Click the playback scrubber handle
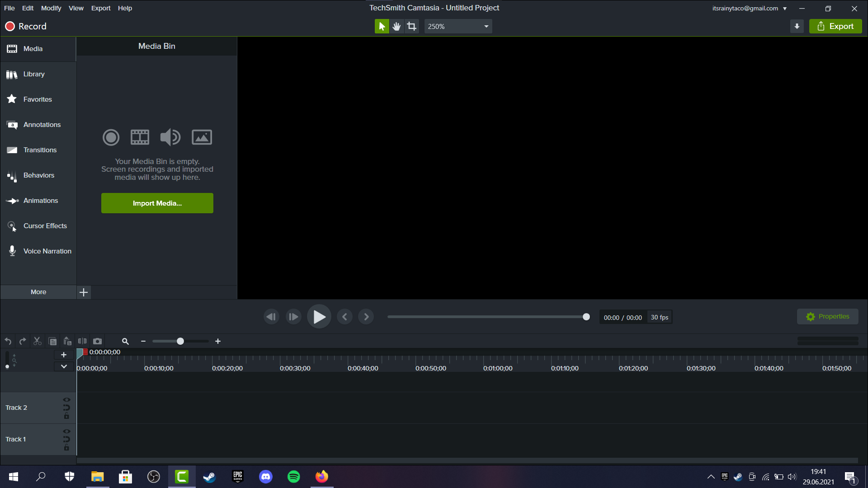Image resolution: width=868 pixels, height=488 pixels. tap(586, 317)
